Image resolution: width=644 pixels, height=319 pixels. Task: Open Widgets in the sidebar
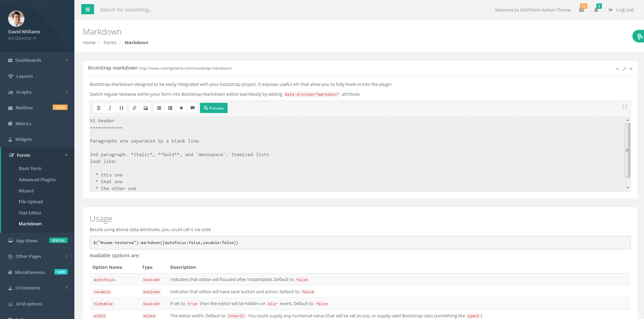(37, 139)
